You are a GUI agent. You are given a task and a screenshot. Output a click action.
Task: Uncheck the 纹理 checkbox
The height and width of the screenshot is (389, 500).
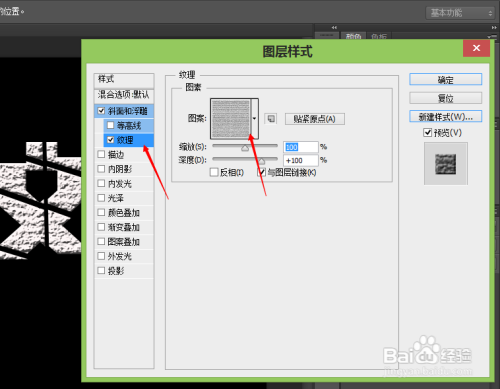point(111,140)
